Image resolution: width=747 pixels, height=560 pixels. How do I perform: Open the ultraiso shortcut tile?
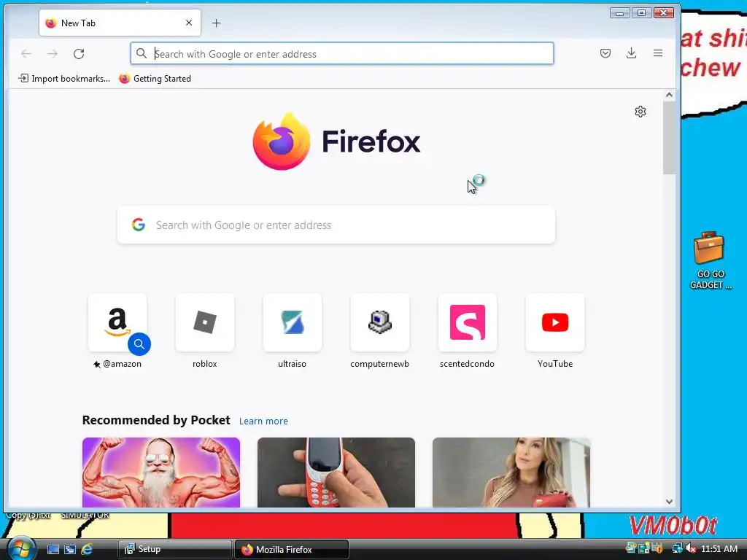293,323
